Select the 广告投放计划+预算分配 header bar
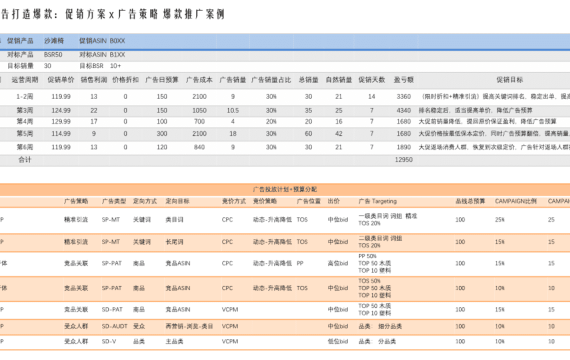 285,189
